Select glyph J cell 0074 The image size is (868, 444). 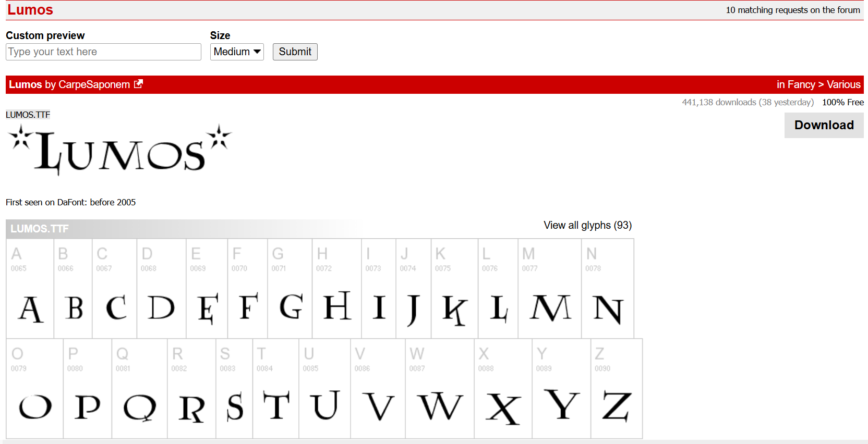[x=414, y=289]
